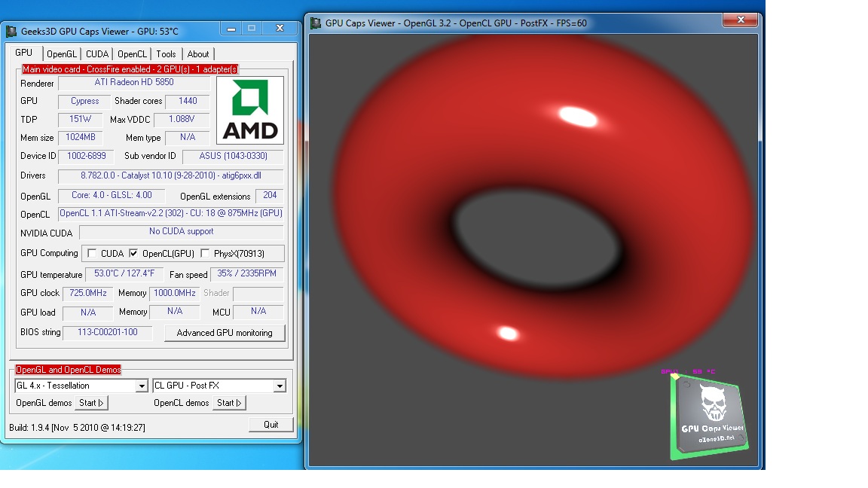Image resolution: width=868 pixels, height=488 pixels.
Task: Click the AMD logo image
Action: (250, 110)
